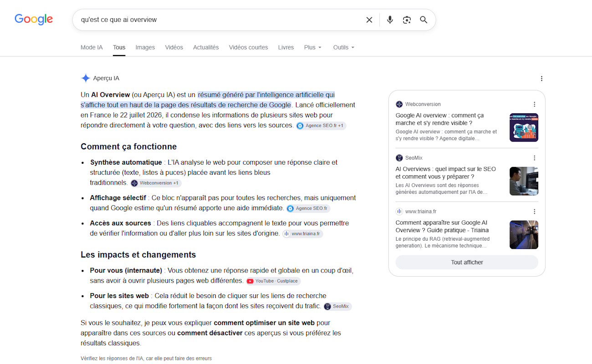Open Google Lens image search icon

tap(407, 20)
